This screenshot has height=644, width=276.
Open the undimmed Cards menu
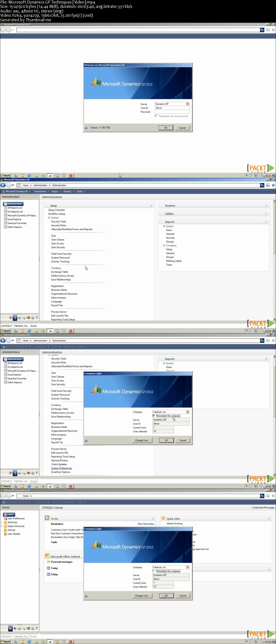(80, 191)
